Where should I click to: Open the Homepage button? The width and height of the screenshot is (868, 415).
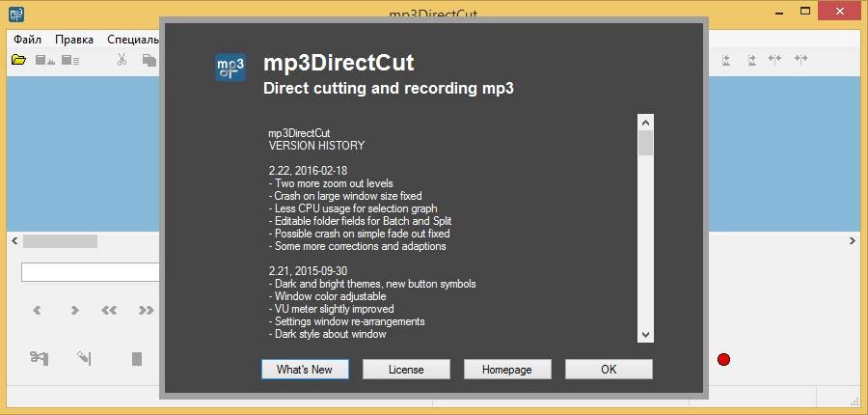[x=507, y=370]
